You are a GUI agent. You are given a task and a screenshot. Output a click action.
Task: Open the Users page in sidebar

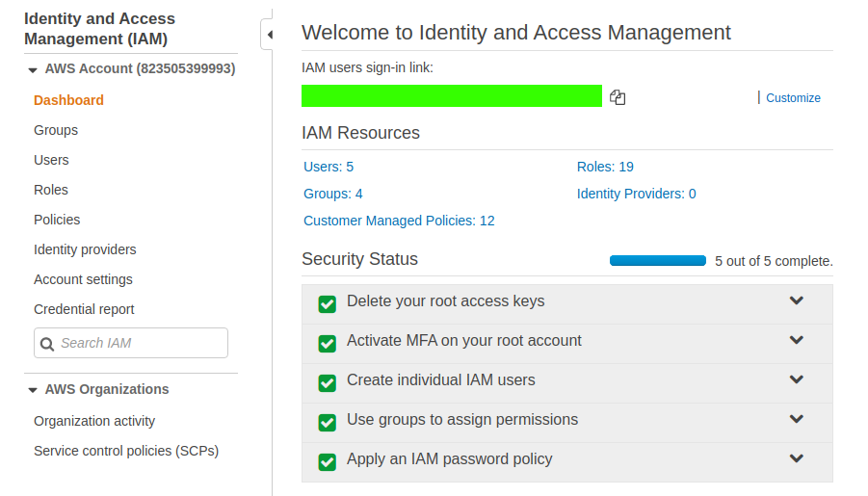51,160
